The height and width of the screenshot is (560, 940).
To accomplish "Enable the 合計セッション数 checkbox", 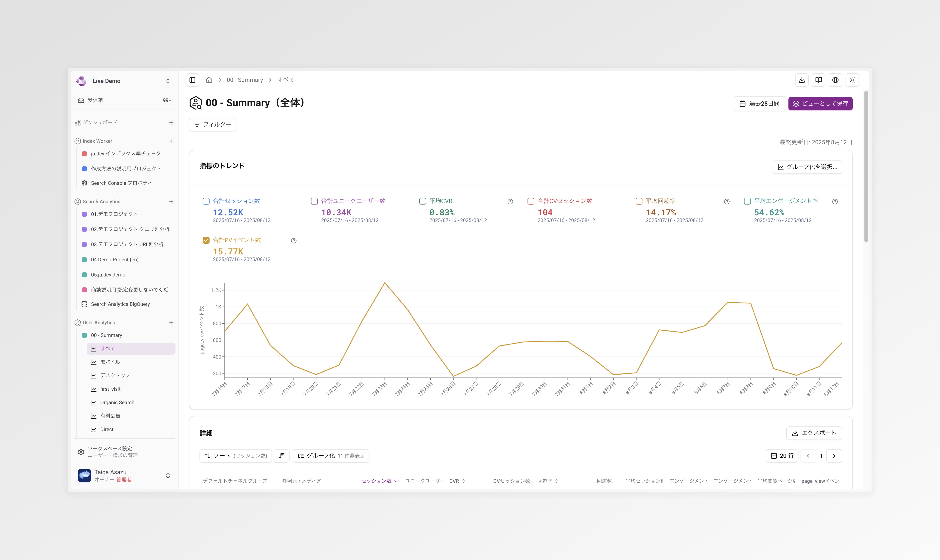I will coord(206,201).
